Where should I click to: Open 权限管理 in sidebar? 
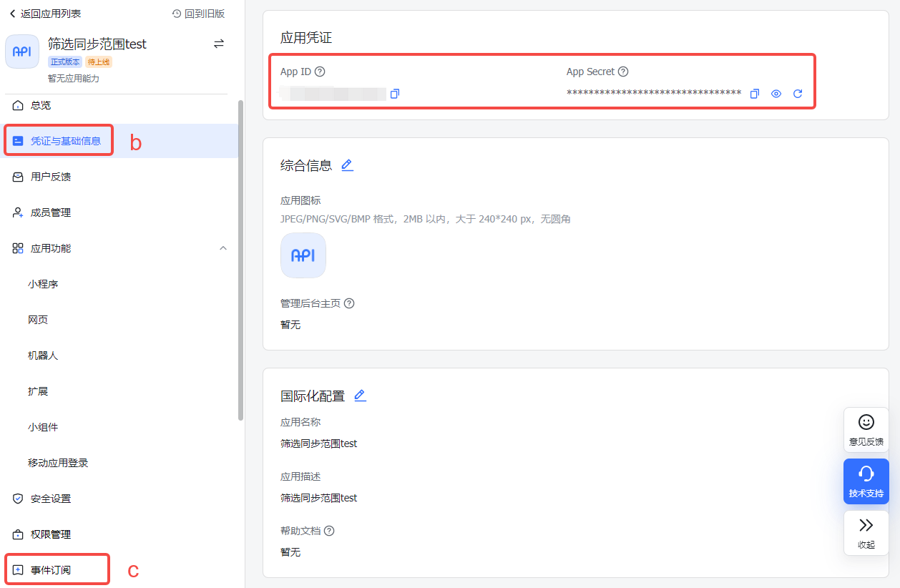[x=51, y=534]
